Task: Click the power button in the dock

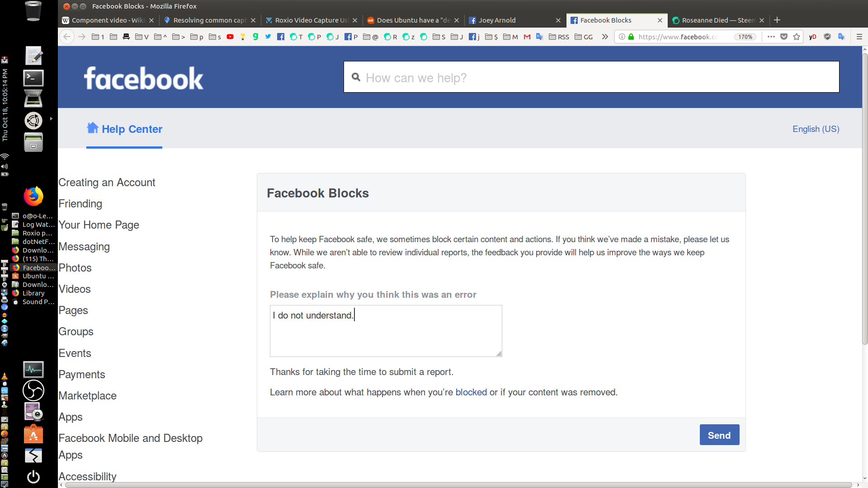Action: (x=33, y=477)
